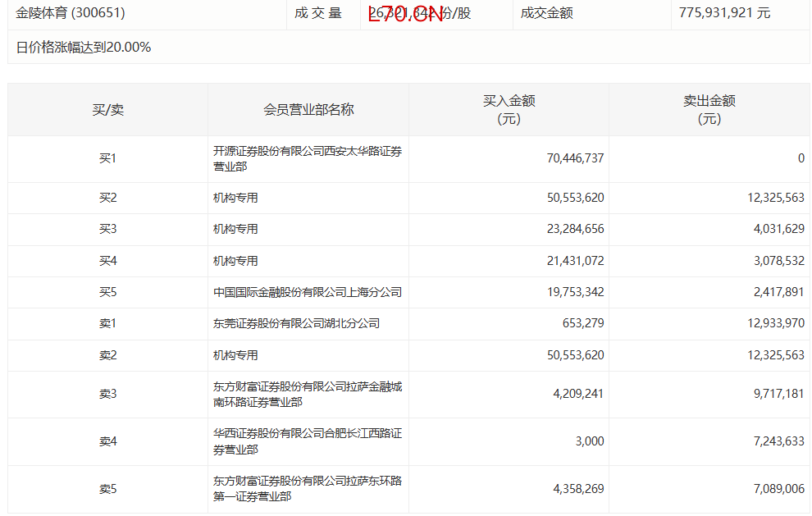This screenshot has height=516, width=812.
Task: Open 中国国际金融股份有限公司上海分公司 entry
Action: (x=307, y=292)
